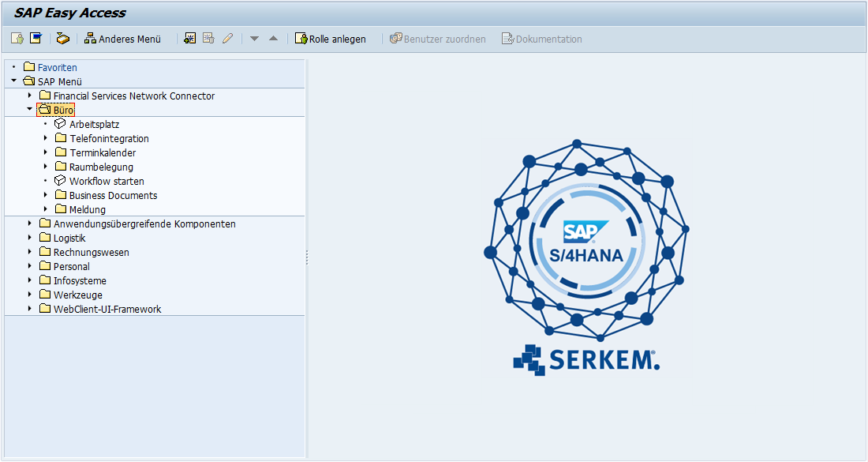Image resolution: width=868 pixels, height=462 pixels.
Task: Click move favorite up arrow icon
Action: (x=273, y=39)
